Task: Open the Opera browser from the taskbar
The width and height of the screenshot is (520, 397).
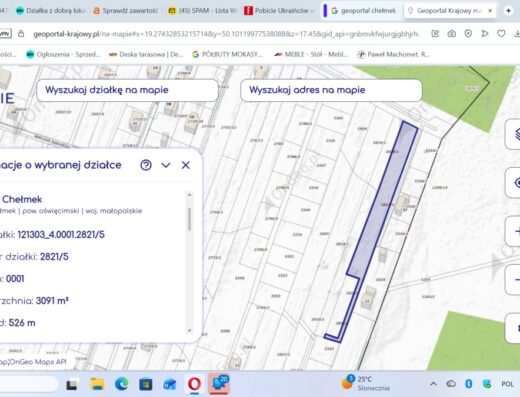Action: click(194, 384)
